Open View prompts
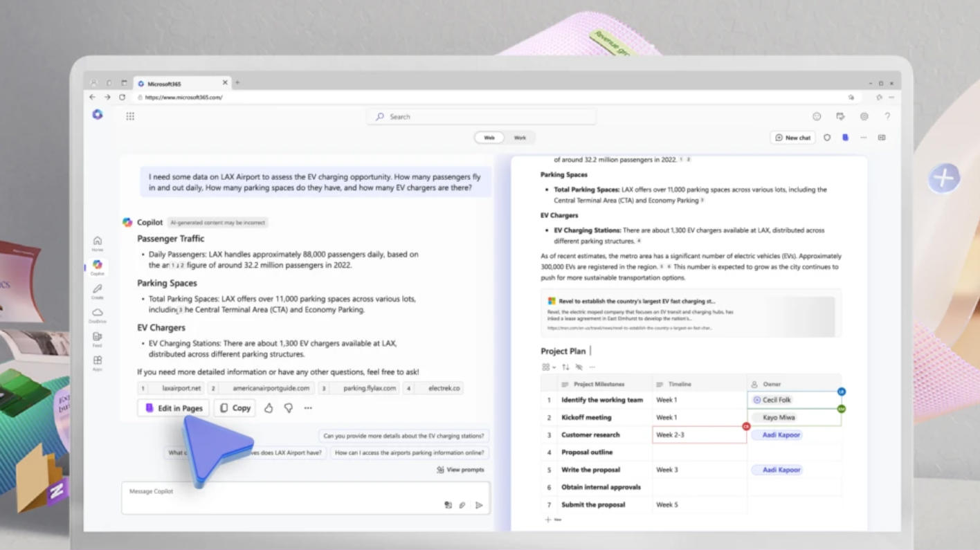980x550 pixels. coord(460,470)
